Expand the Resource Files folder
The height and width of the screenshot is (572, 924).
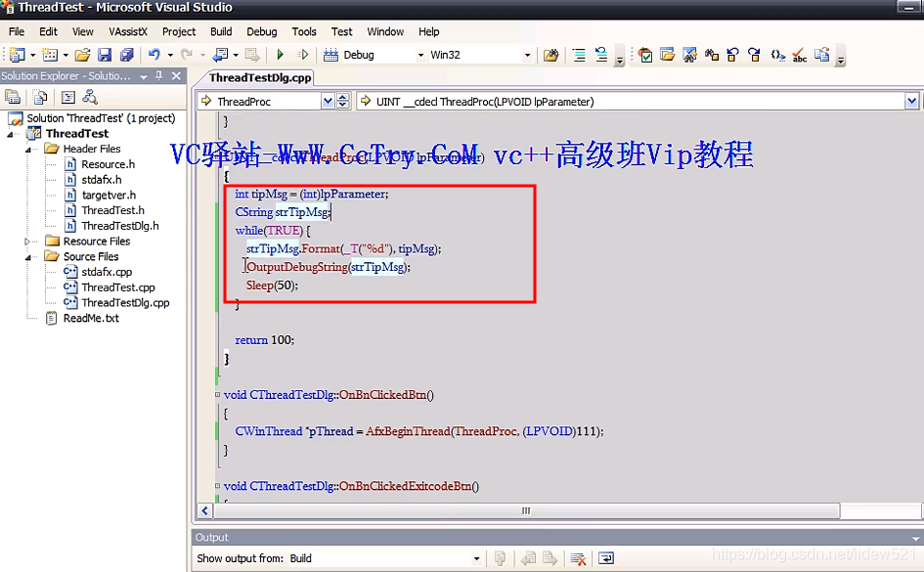pos(27,242)
